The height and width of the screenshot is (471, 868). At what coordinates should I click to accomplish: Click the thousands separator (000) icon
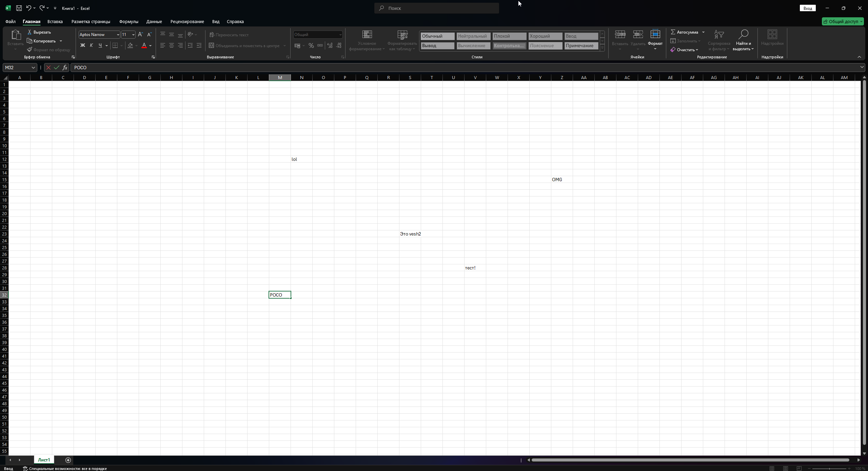pyautogui.click(x=320, y=45)
